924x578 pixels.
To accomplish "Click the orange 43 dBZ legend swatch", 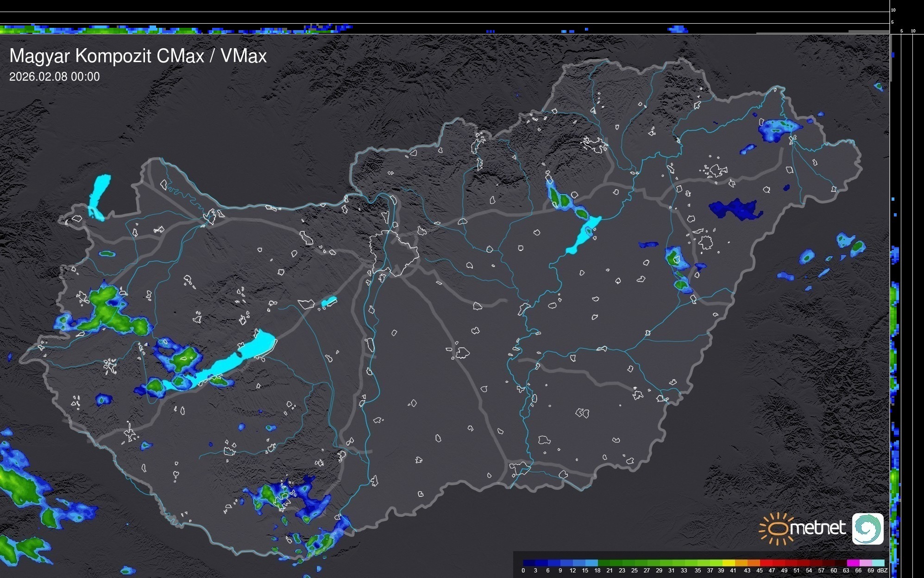I will click(x=754, y=563).
